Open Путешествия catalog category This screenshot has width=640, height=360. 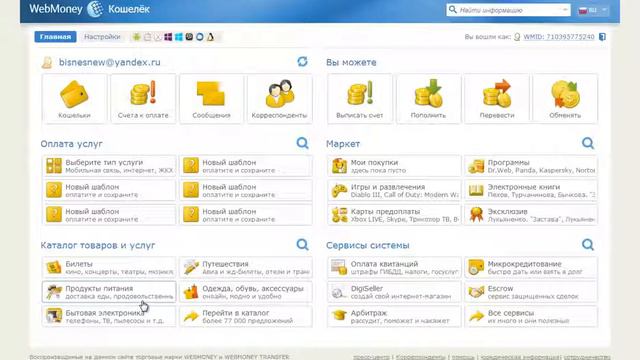(x=246, y=267)
